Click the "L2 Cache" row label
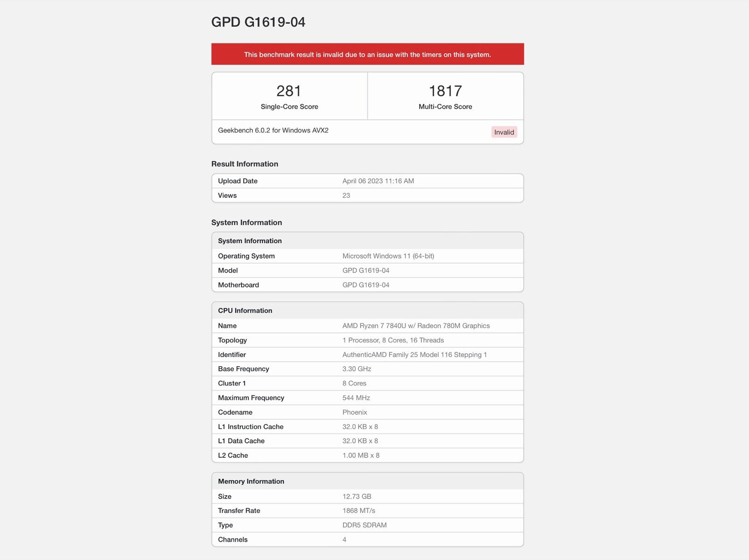749x560 pixels. [x=233, y=455]
